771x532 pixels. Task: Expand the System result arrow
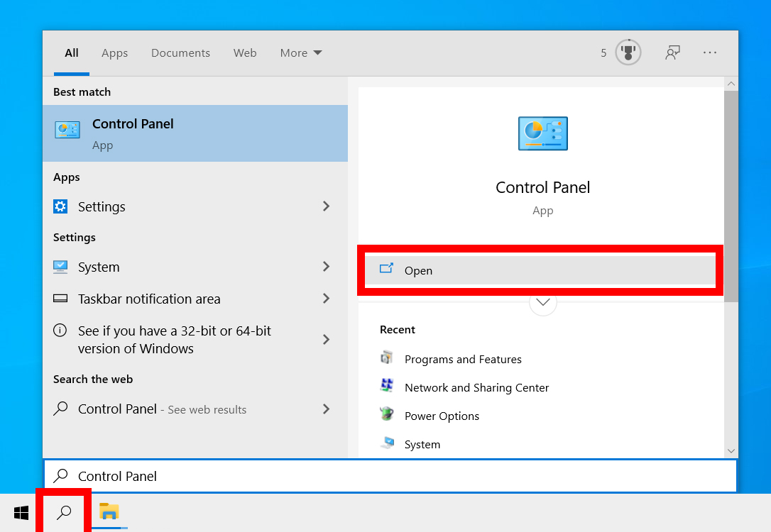point(326,267)
